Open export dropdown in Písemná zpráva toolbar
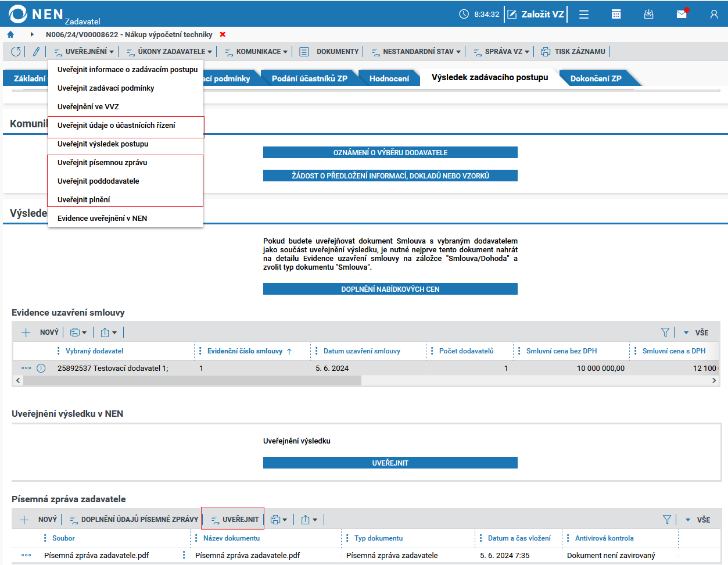 (310, 520)
